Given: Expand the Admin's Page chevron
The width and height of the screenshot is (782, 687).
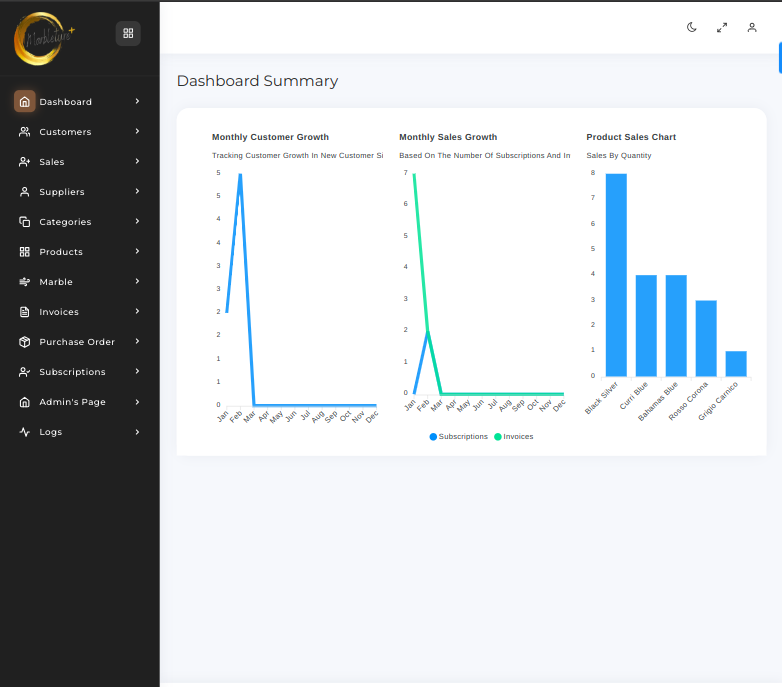Looking at the screenshot, I should point(137,402).
